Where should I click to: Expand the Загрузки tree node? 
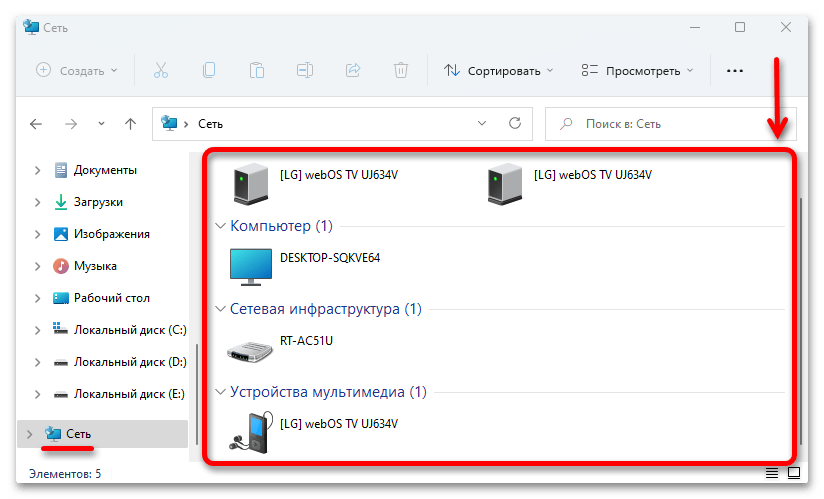coord(37,202)
